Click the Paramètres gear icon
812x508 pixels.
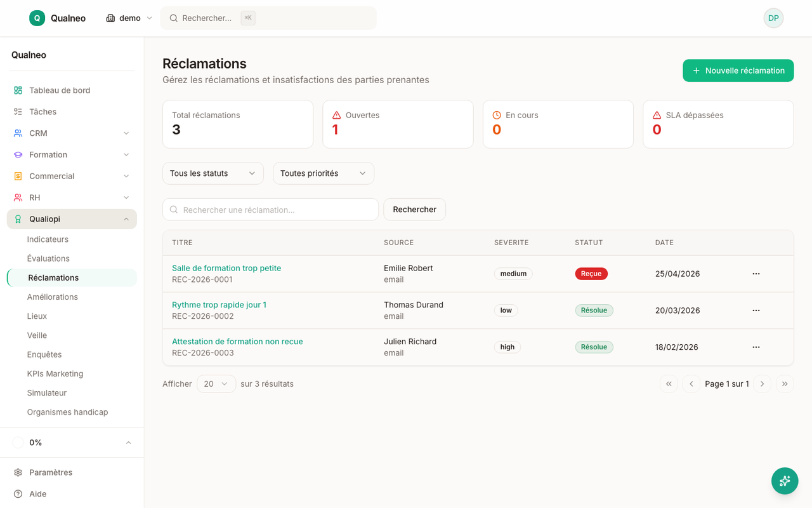(18, 472)
